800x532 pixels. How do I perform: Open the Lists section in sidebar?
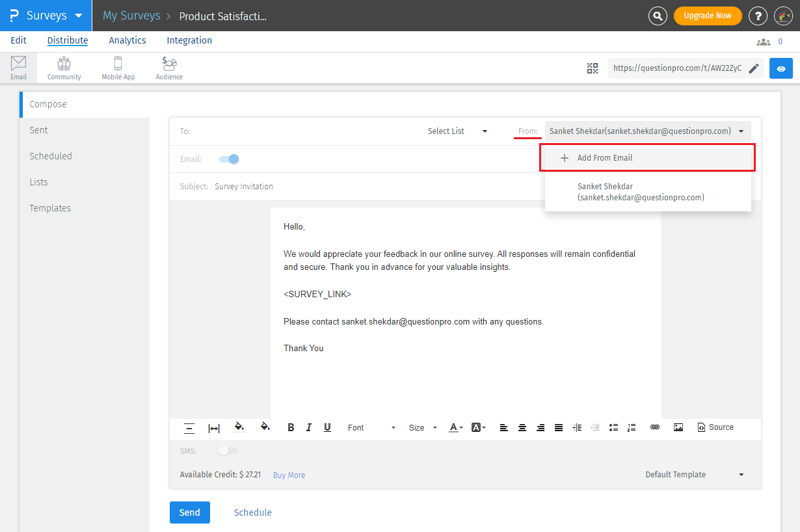85,182
